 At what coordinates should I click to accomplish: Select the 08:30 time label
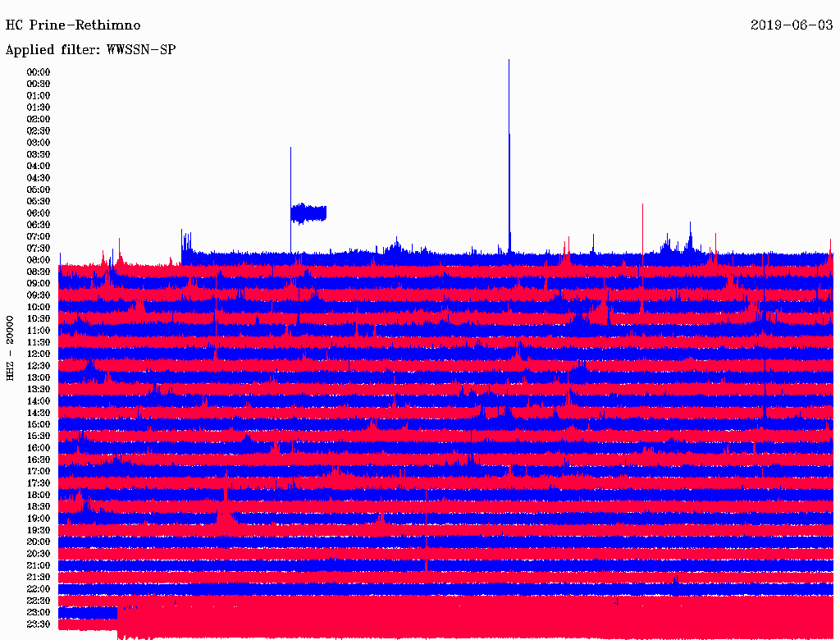click(38, 272)
